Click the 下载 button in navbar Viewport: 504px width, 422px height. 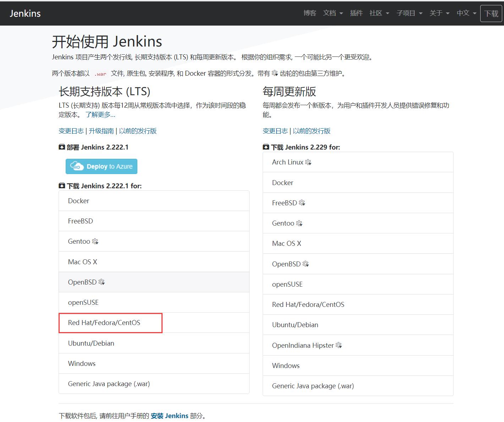click(491, 13)
